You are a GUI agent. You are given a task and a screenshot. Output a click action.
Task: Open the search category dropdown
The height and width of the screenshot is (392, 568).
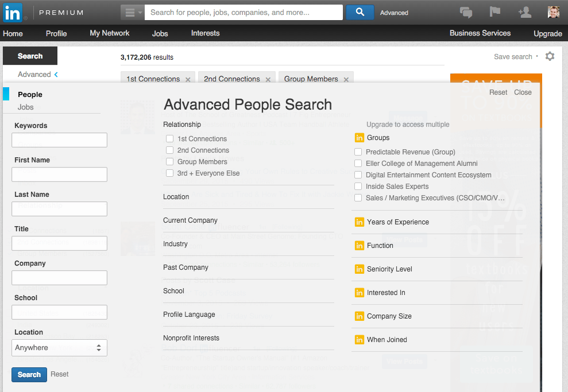tap(133, 13)
